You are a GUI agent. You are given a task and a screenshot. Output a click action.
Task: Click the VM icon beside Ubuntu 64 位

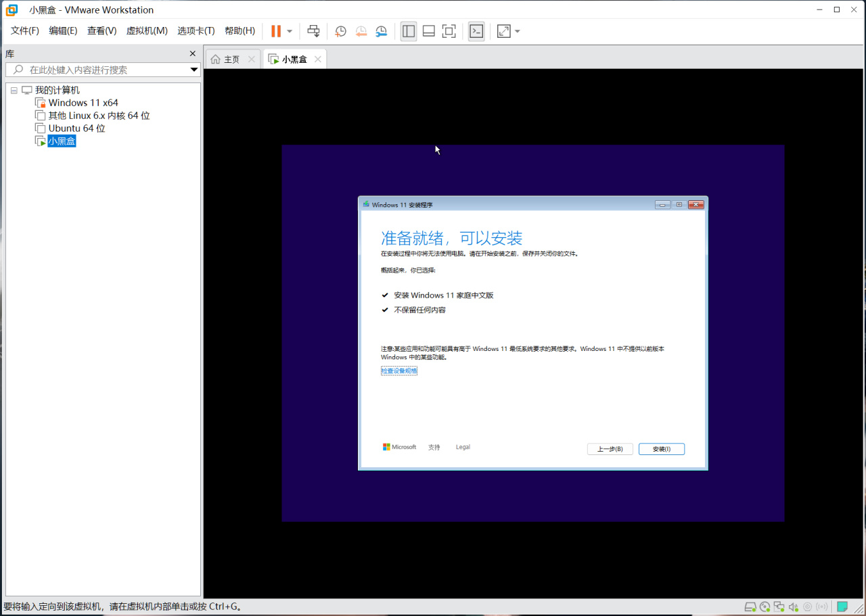(40, 128)
